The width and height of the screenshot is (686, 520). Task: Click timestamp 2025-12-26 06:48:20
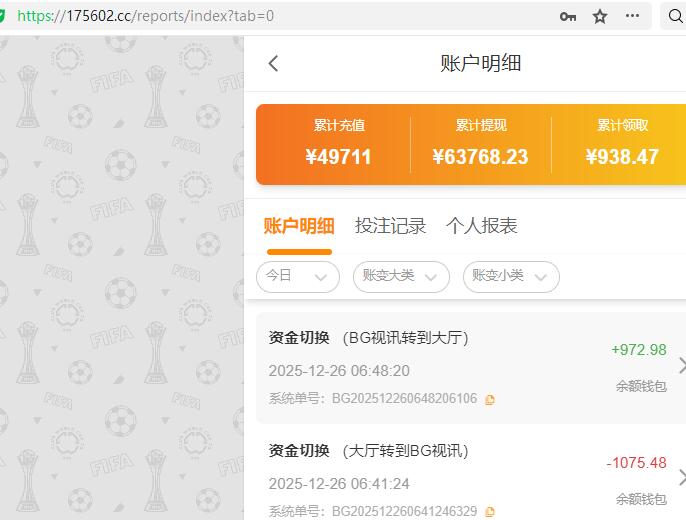point(339,371)
